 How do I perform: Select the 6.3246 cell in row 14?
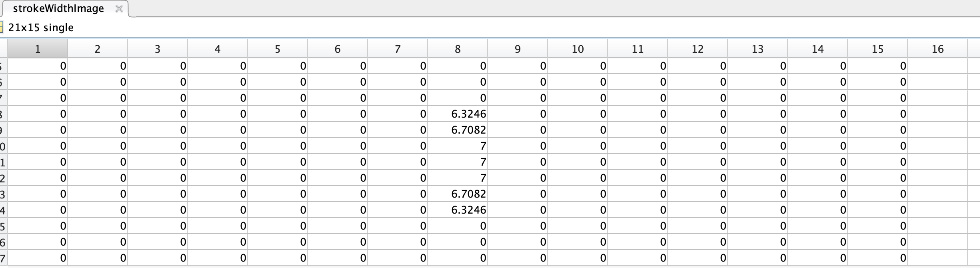pos(458,210)
